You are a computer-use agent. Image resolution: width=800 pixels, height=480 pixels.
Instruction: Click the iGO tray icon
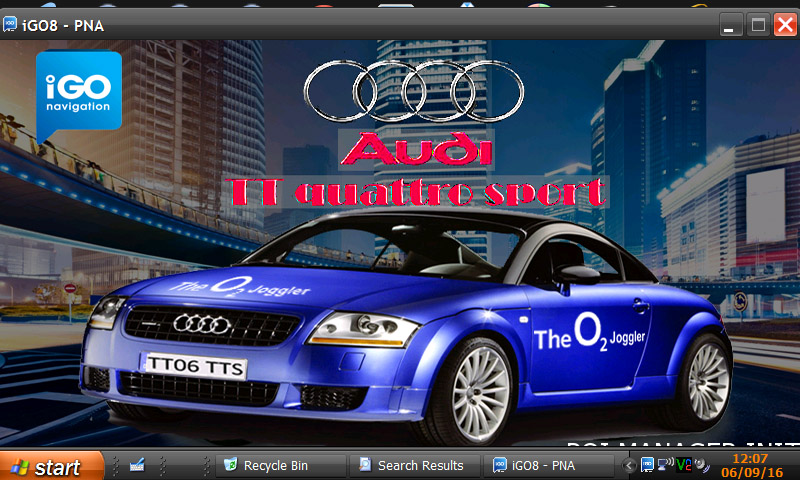point(647,465)
